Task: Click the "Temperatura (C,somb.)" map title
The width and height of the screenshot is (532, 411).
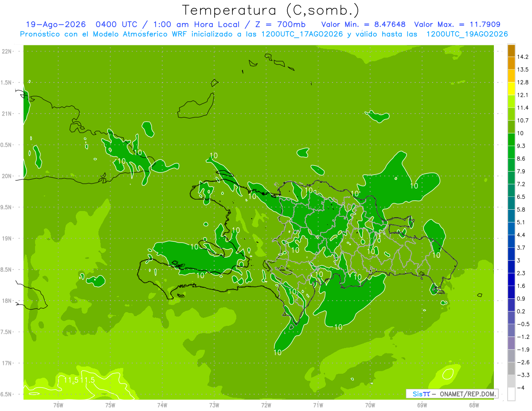Action: click(x=271, y=10)
